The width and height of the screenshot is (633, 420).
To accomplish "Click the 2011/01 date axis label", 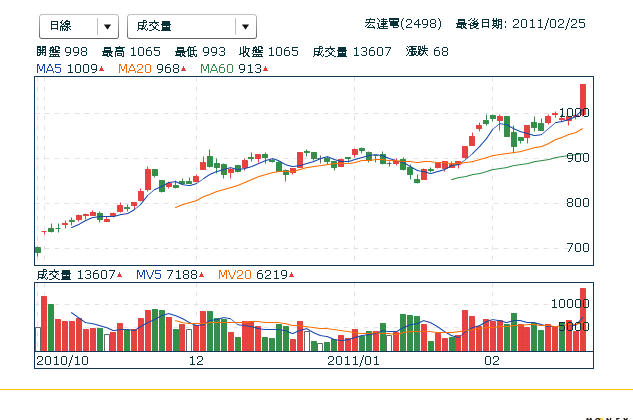I will (354, 361).
